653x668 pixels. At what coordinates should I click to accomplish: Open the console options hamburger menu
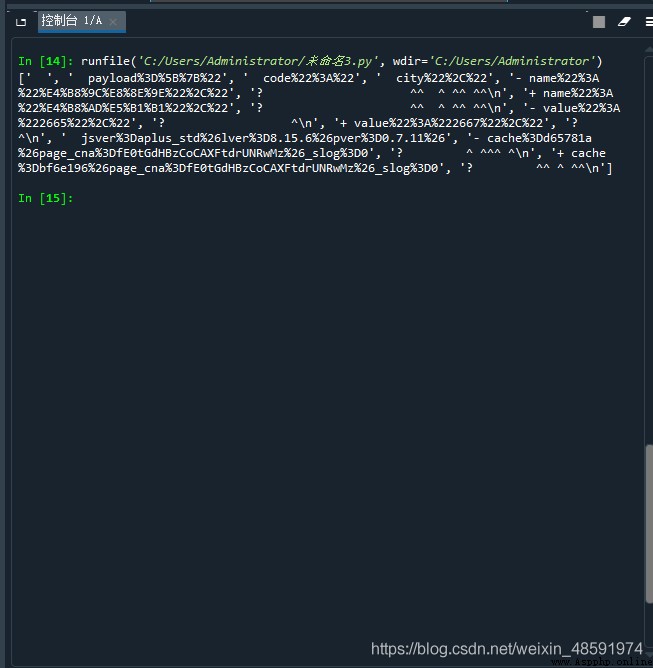point(649,22)
